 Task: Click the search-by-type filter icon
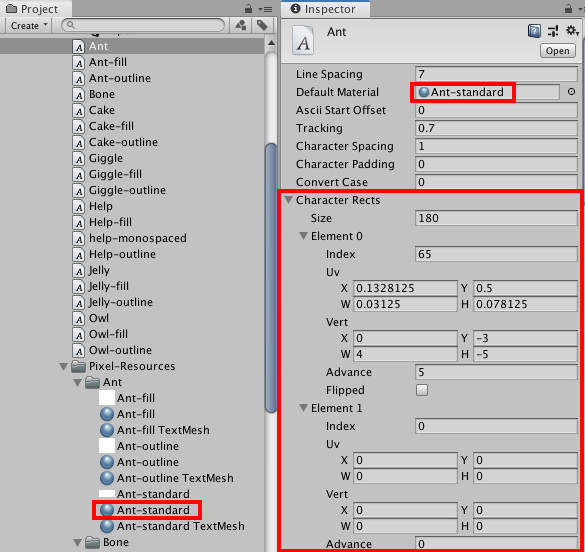[x=241, y=25]
